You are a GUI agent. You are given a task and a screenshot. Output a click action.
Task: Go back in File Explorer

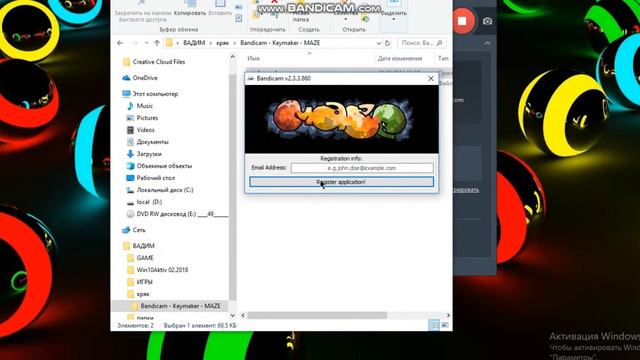click(120, 43)
